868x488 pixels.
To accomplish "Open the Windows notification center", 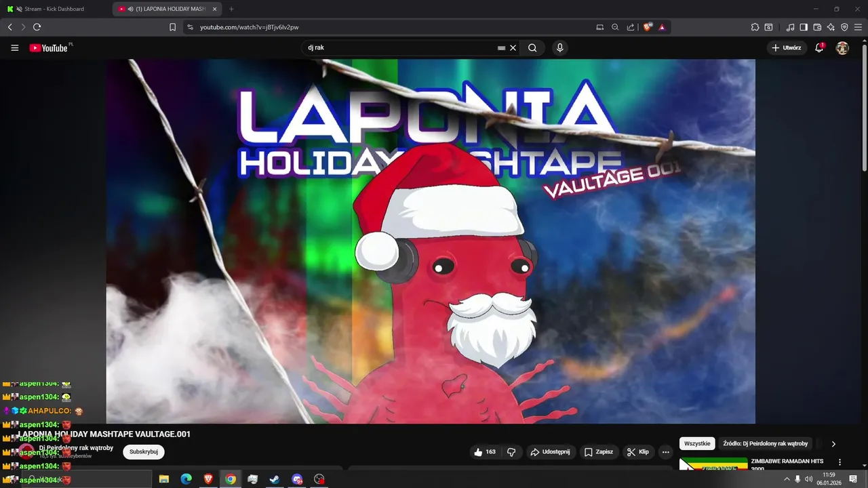I will click(x=854, y=479).
